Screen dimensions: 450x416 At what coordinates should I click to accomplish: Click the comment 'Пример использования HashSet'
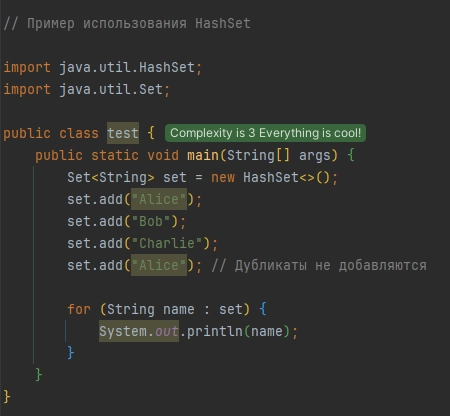(139, 23)
